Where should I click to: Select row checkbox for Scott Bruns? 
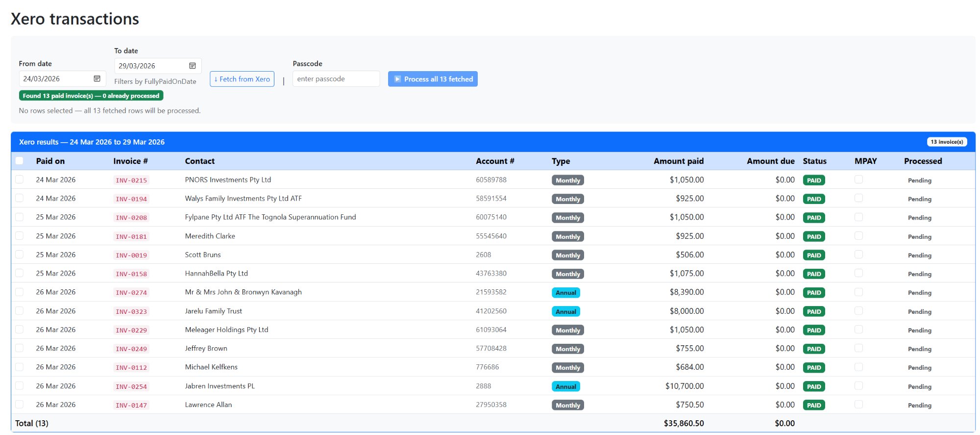(20, 255)
